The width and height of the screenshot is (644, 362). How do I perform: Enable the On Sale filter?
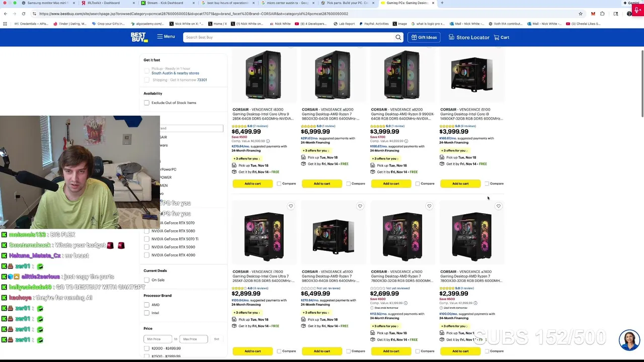146,280
